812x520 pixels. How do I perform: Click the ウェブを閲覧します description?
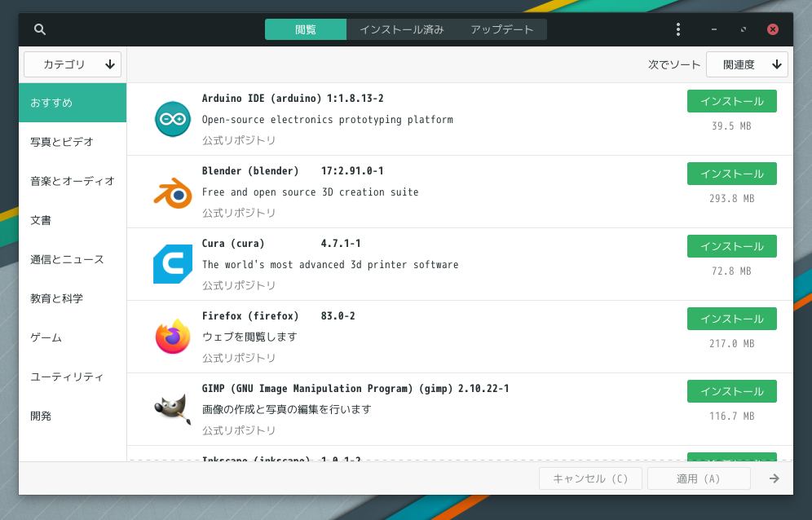[x=249, y=337]
